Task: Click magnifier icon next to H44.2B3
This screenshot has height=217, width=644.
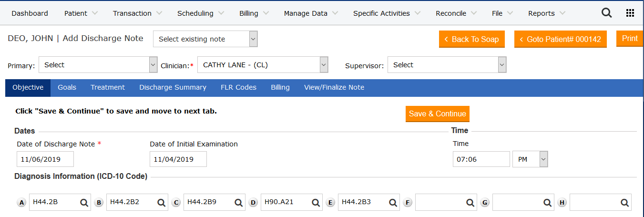Action: pyautogui.click(x=393, y=203)
